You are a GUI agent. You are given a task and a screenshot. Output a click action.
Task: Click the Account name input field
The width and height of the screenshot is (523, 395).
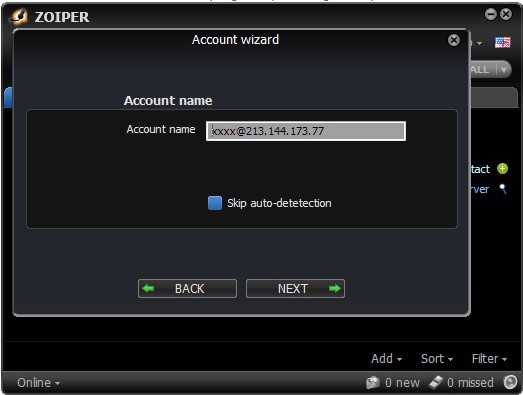(306, 131)
